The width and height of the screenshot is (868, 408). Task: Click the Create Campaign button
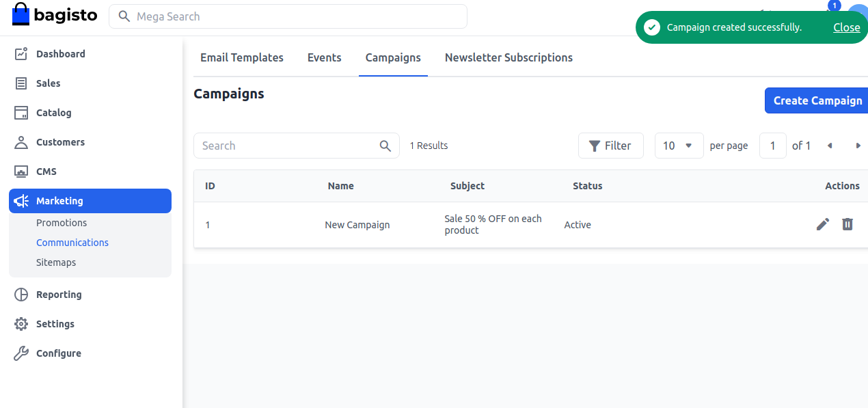coord(817,100)
